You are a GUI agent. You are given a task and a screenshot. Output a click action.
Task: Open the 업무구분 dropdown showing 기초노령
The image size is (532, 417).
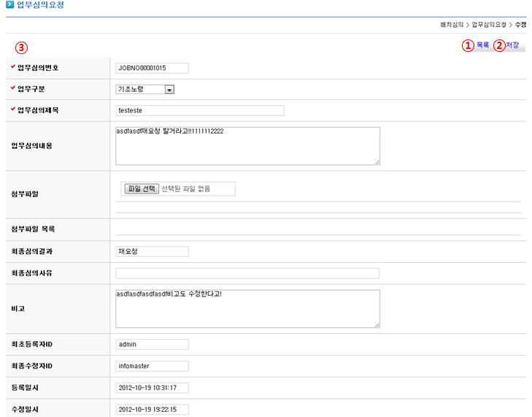[144, 89]
